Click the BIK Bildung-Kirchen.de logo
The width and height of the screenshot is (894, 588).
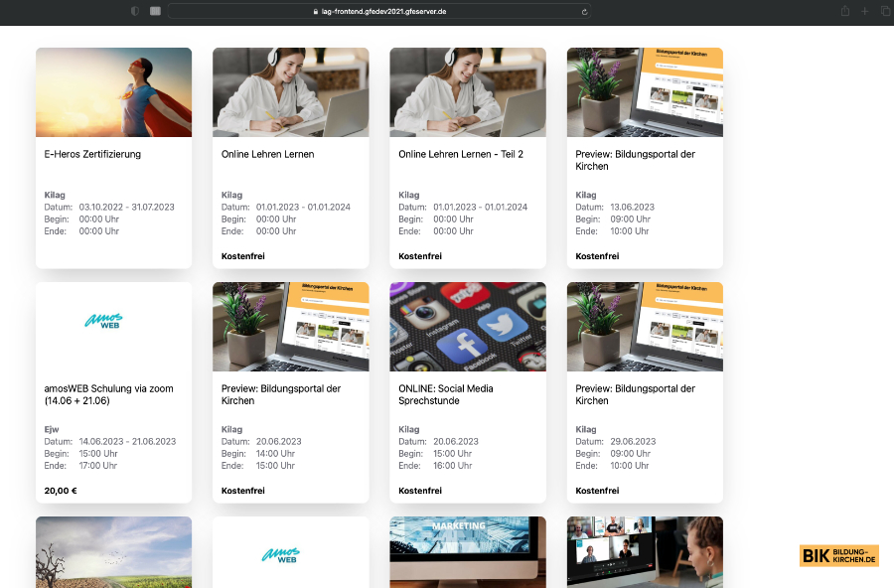click(838, 555)
